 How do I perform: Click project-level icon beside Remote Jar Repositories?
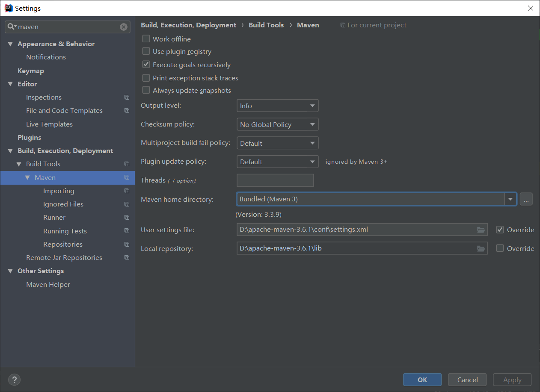click(x=127, y=258)
